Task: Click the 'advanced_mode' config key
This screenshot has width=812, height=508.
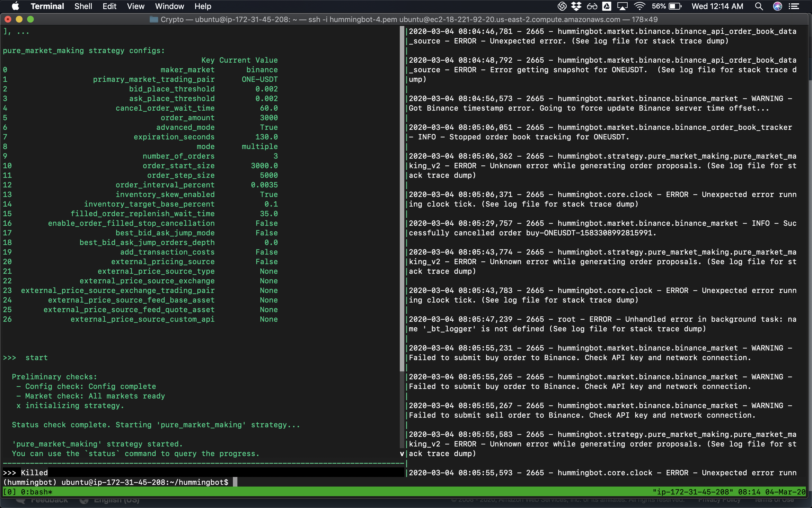Action: click(x=185, y=127)
